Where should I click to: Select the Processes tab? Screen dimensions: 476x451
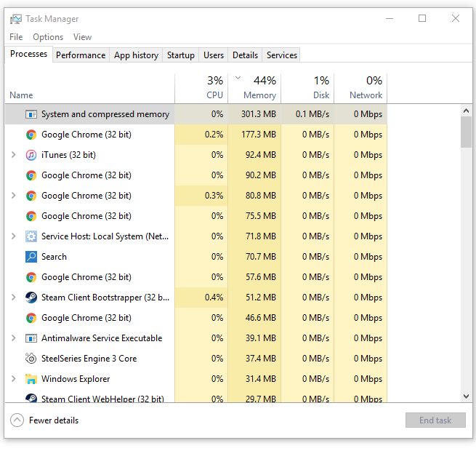coord(29,54)
